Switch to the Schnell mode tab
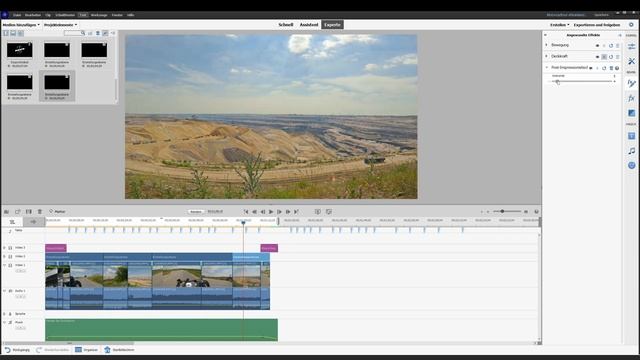This screenshot has height=360, width=640. point(286,25)
